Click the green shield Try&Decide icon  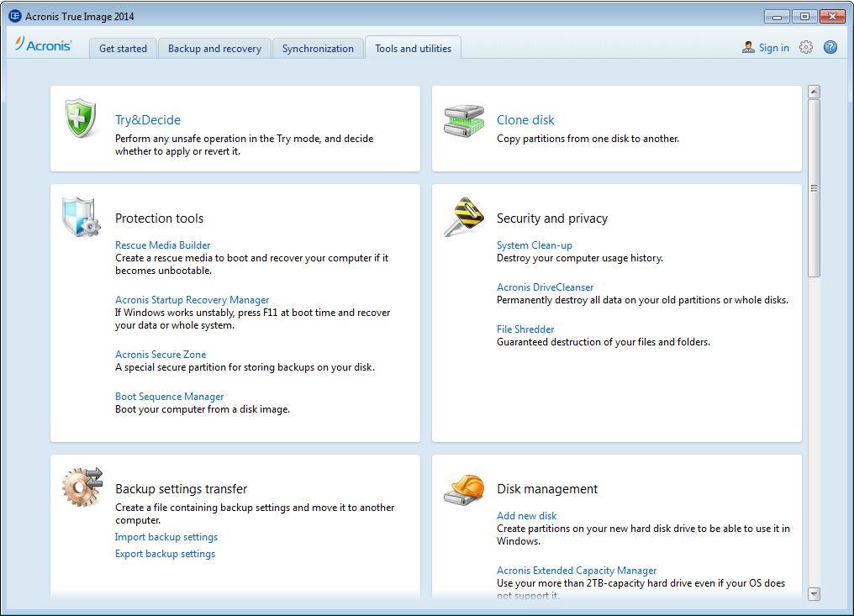(82, 118)
